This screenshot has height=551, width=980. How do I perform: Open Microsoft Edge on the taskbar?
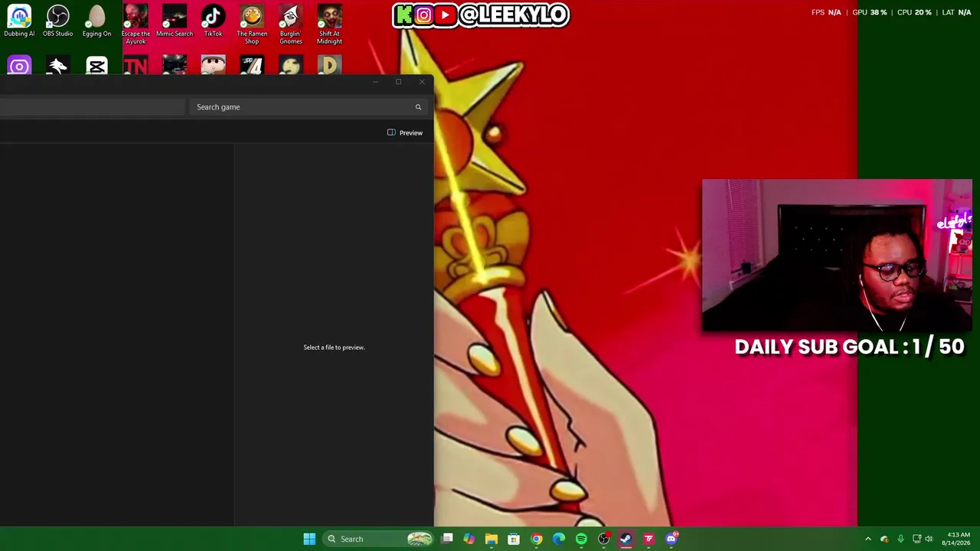coord(559,539)
